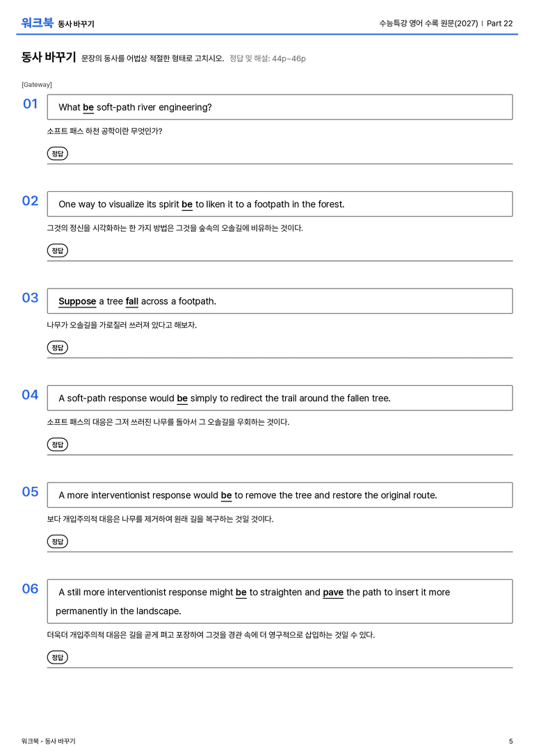Click the 정답 badge under question 05
The height and width of the screenshot is (756, 534).
pyautogui.click(x=57, y=542)
